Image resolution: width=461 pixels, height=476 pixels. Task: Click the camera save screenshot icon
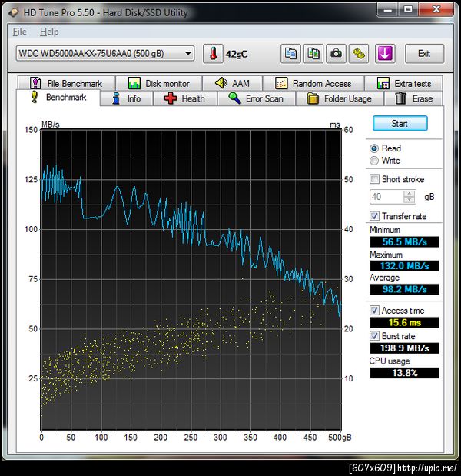(x=336, y=53)
